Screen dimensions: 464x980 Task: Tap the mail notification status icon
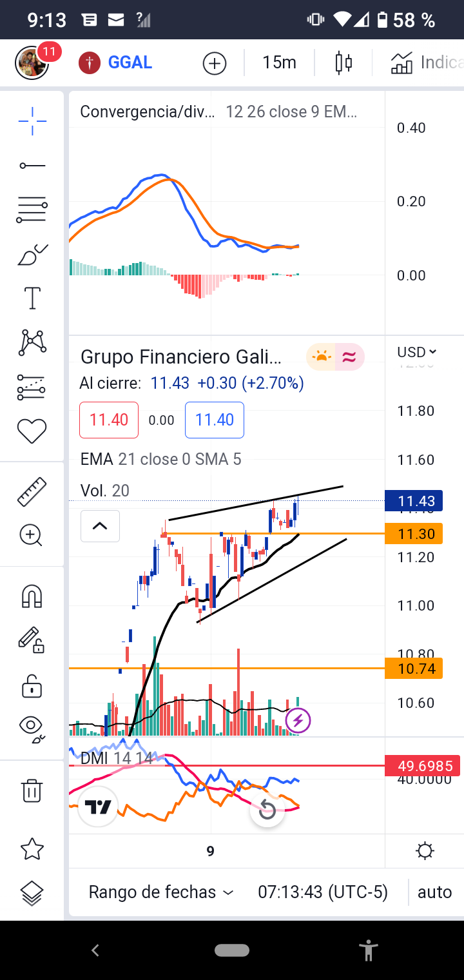[116, 21]
